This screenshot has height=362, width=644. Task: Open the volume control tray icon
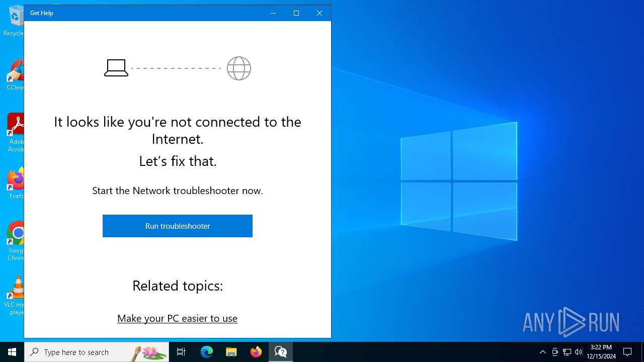(x=579, y=352)
